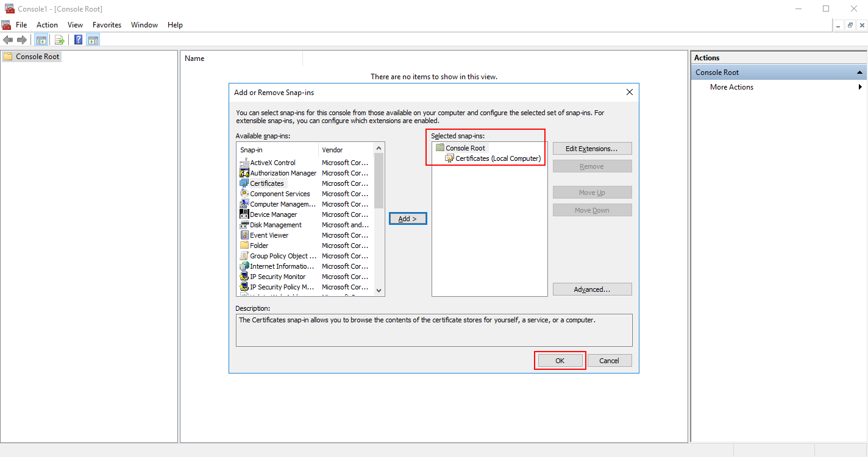The width and height of the screenshot is (868, 457).
Task: Click the Export List toolbar icon
Action: click(60, 39)
